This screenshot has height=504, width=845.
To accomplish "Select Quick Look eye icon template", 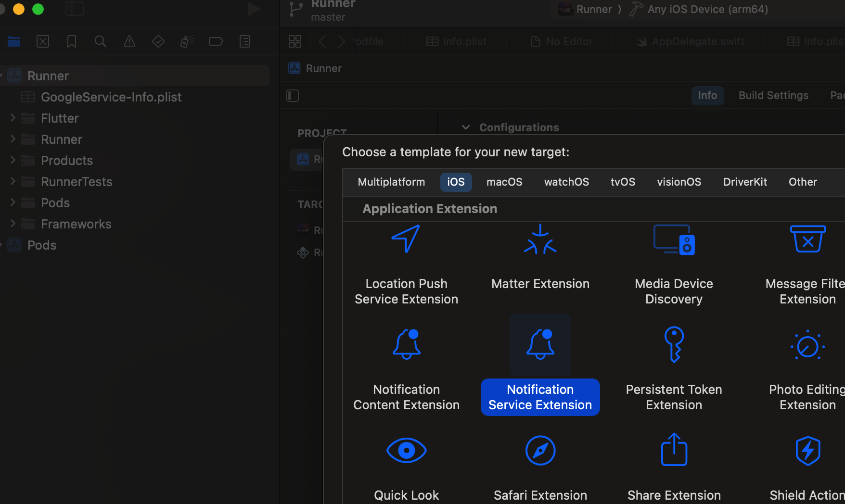I will [x=406, y=451].
